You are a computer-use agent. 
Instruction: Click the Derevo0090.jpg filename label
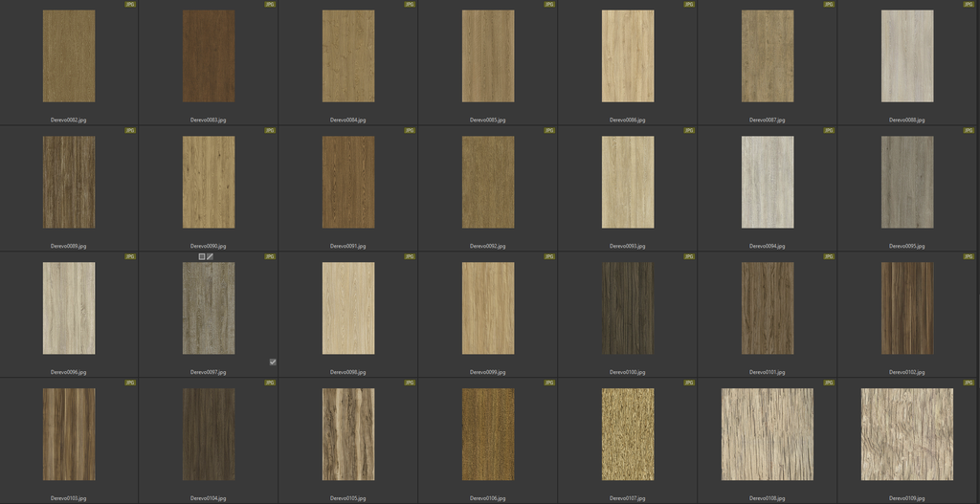pos(209,246)
